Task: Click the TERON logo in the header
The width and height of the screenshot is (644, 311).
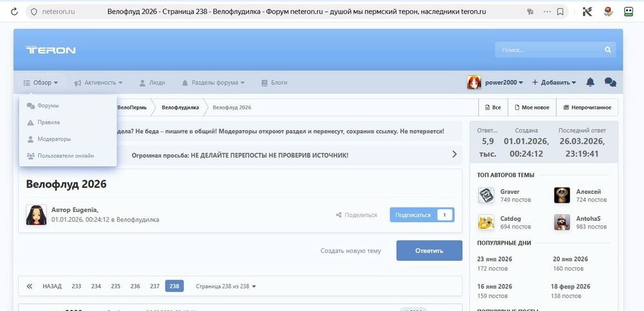Action: tap(50, 50)
